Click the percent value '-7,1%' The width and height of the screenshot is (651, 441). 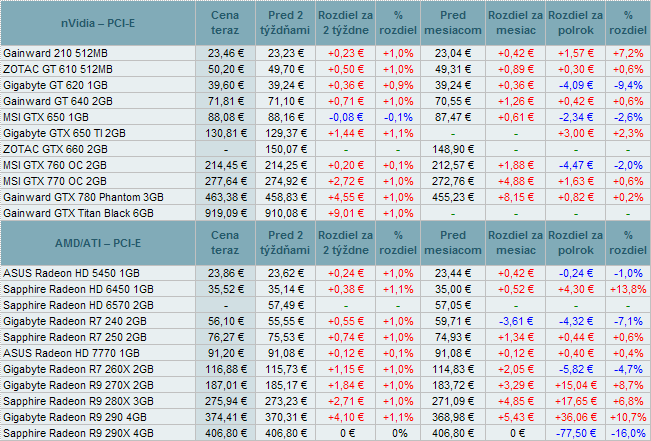tap(628, 321)
